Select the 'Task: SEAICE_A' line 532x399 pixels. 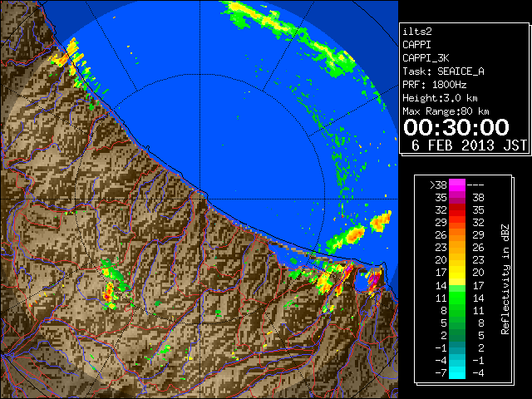tap(443, 71)
